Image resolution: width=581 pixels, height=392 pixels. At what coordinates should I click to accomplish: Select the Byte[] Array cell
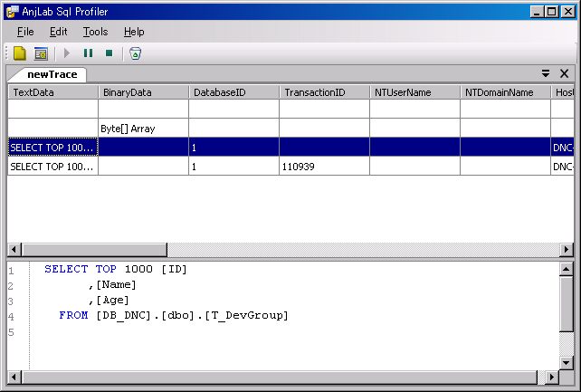tap(143, 129)
